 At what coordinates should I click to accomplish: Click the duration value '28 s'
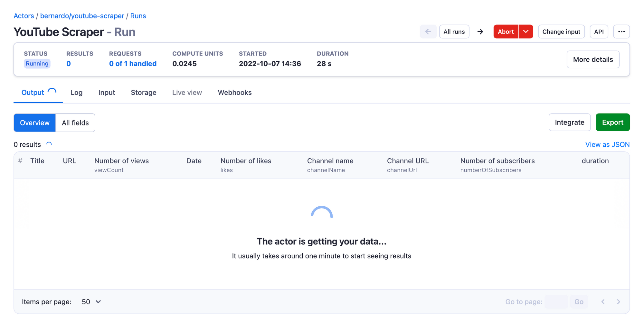[324, 64]
